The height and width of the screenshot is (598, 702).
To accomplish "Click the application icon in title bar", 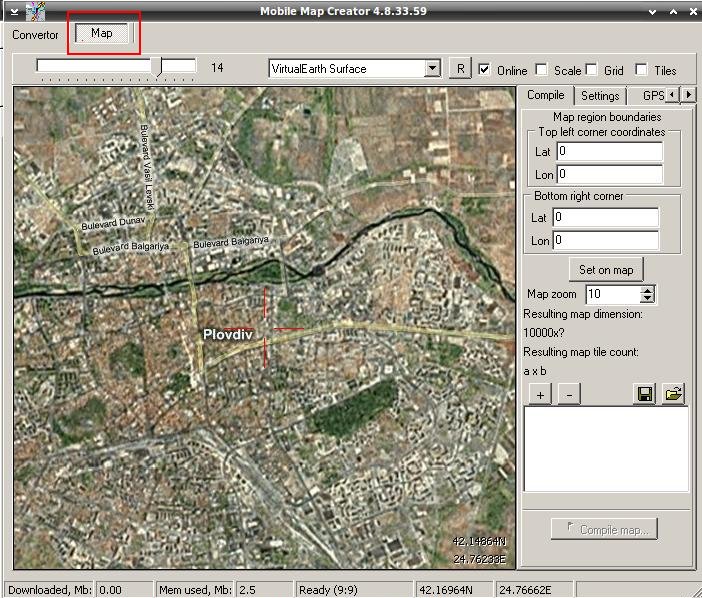I will (36, 11).
